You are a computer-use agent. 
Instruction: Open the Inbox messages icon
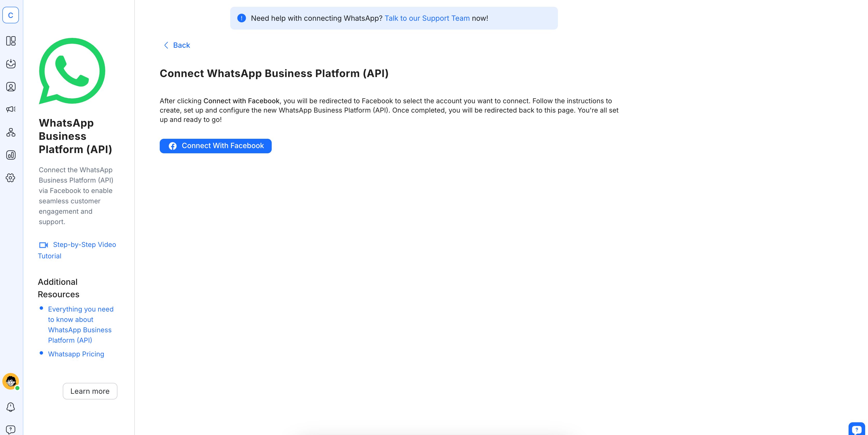[x=11, y=64]
